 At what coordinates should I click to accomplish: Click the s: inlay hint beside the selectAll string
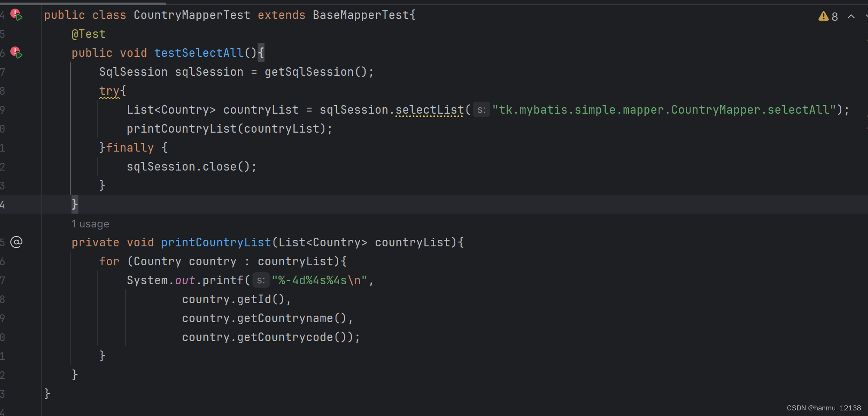(481, 110)
